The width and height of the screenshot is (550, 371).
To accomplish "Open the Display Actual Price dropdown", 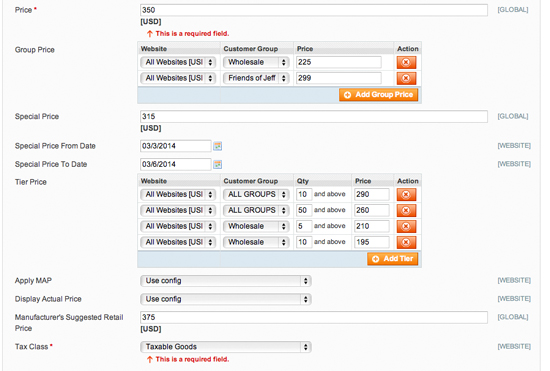I will click(226, 299).
